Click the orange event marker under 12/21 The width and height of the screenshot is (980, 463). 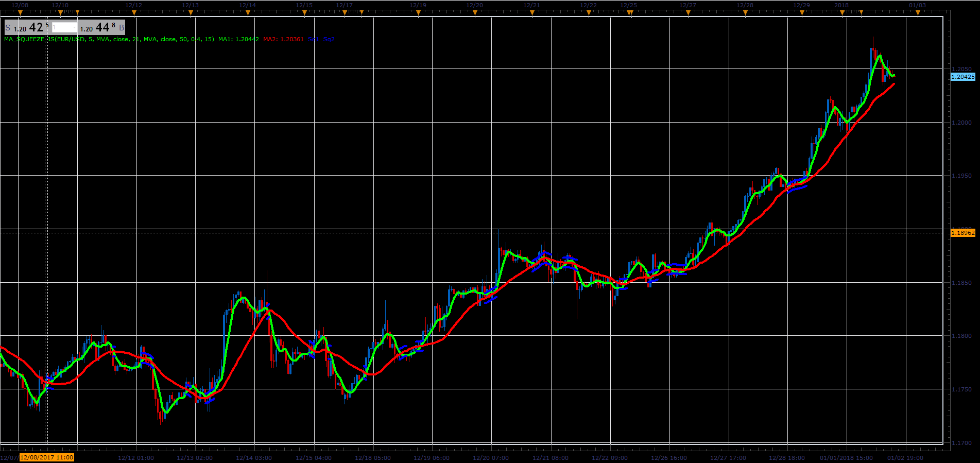point(532,13)
